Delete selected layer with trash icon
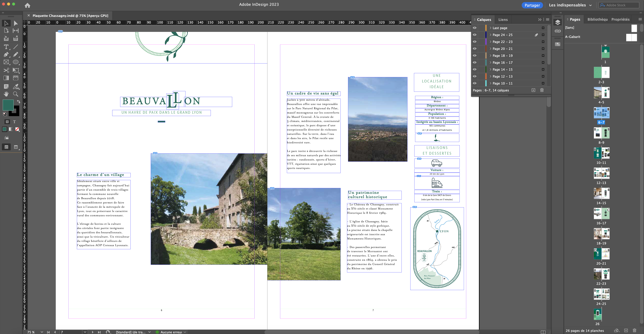644x334 pixels. pyautogui.click(x=542, y=90)
